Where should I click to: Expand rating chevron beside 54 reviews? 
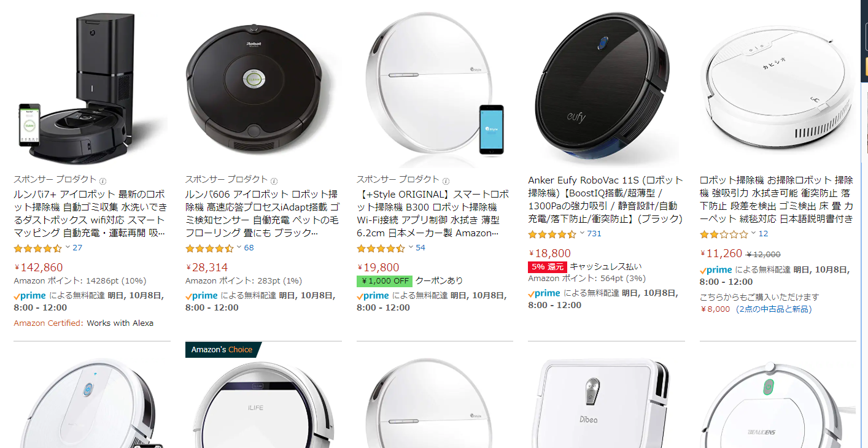click(x=411, y=247)
